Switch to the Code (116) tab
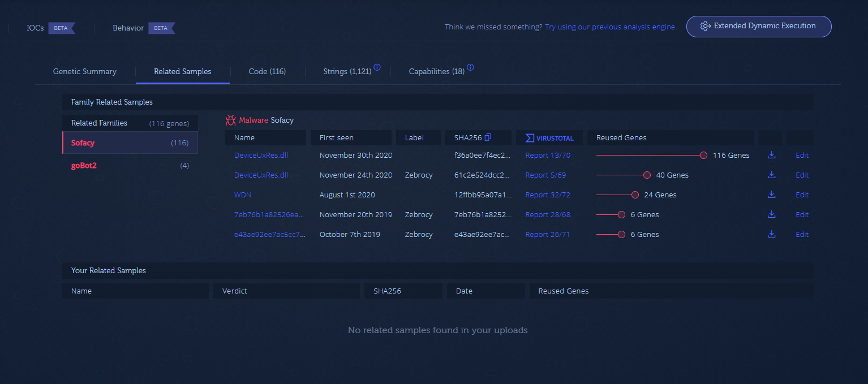 tap(267, 72)
